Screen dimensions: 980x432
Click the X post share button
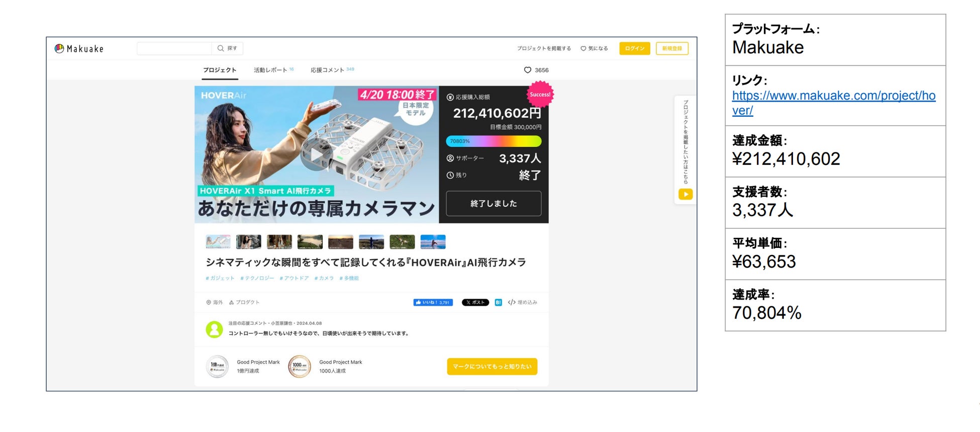click(x=475, y=302)
